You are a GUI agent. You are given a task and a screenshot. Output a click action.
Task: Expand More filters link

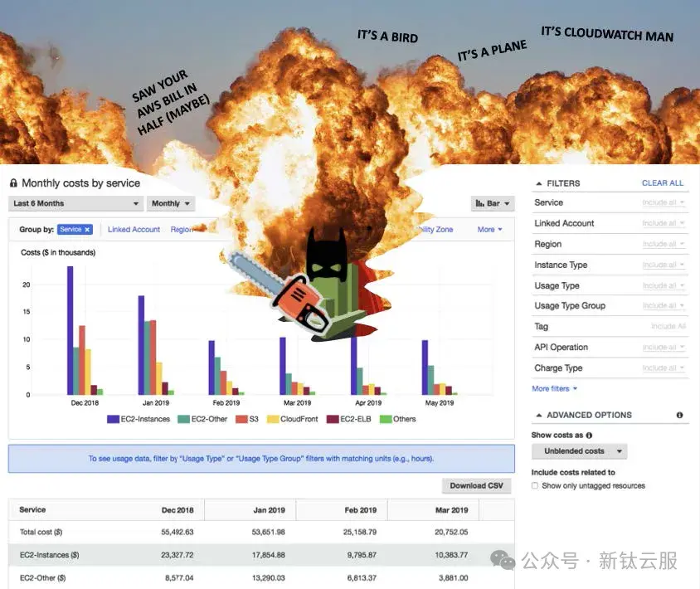[555, 388]
